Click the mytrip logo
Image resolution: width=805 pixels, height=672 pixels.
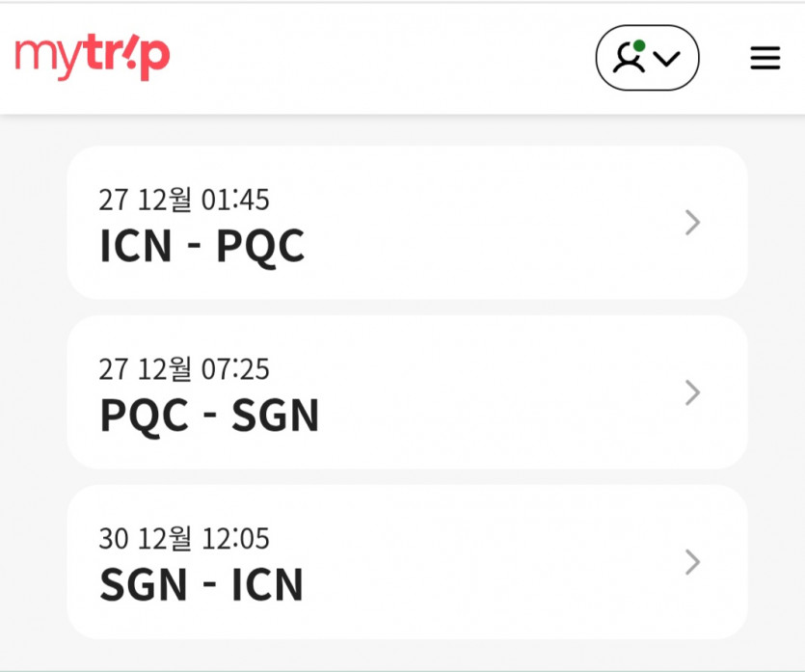(x=92, y=57)
